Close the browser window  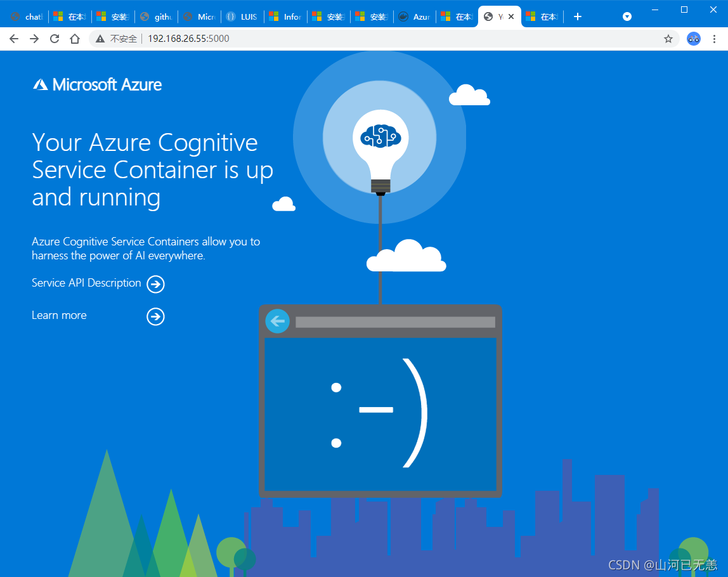coord(713,10)
